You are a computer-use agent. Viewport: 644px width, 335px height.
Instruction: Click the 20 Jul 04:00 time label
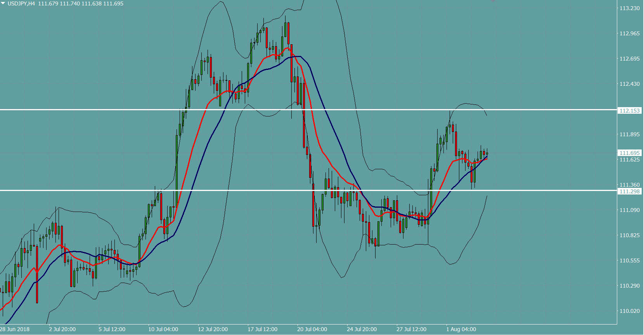[312, 329]
